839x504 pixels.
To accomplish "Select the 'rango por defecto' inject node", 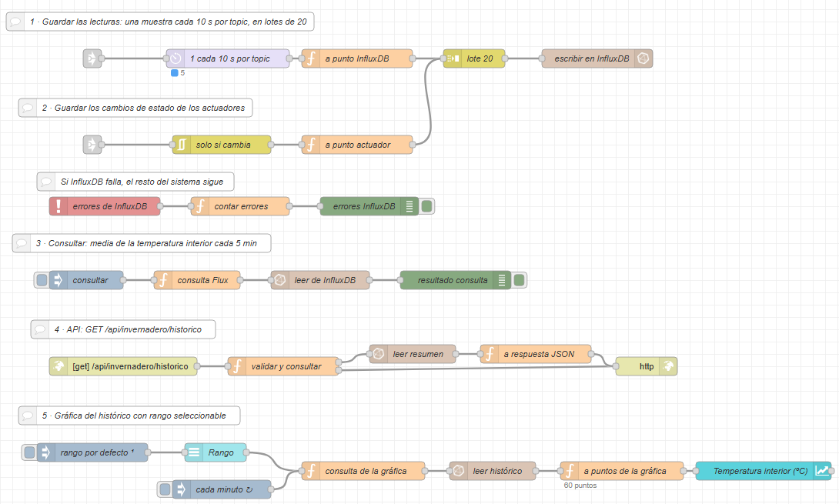I will point(92,452).
